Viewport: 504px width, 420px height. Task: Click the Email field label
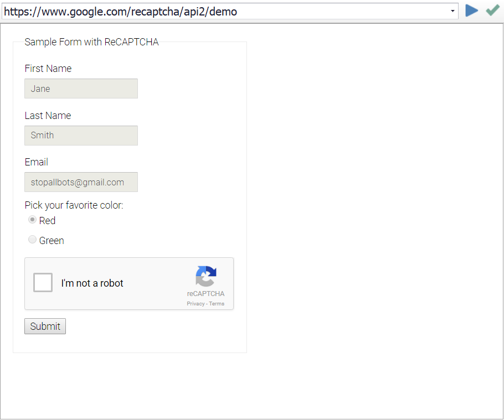coord(36,162)
